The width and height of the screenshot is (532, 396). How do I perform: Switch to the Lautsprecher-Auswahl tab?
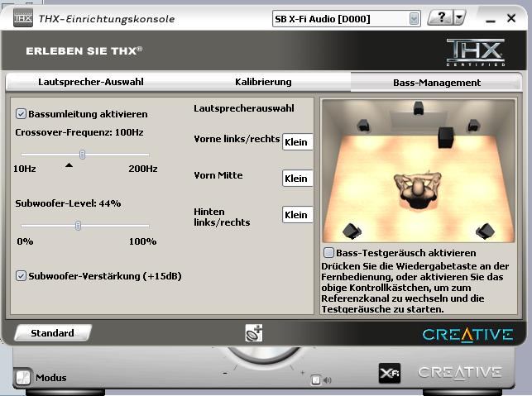pos(90,82)
